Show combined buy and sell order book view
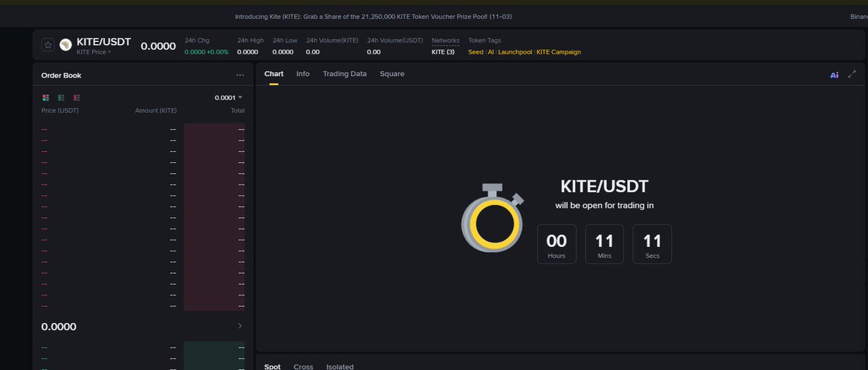Image resolution: width=868 pixels, height=370 pixels. click(46, 97)
